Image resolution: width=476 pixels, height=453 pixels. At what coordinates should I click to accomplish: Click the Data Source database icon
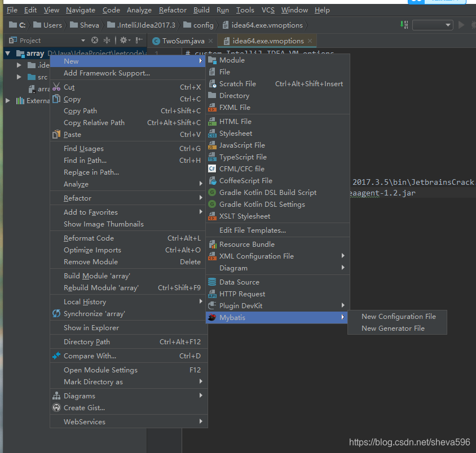coord(212,282)
